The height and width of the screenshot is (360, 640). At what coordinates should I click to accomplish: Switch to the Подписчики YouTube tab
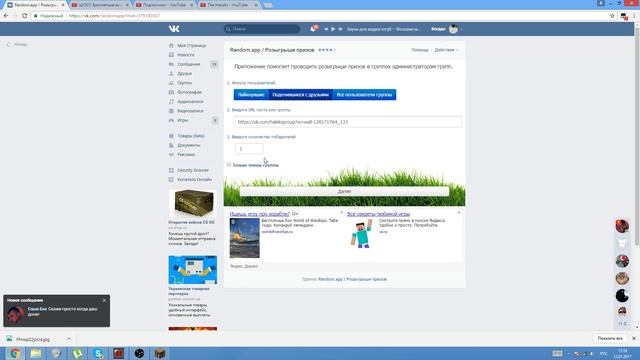(x=164, y=5)
